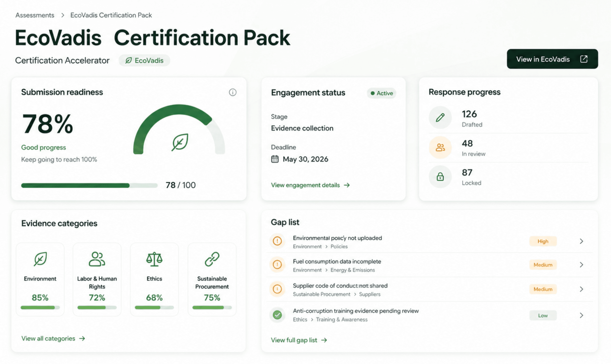Click the Ethics scales icon
The image size is (611, 364).
coord(154,259)
